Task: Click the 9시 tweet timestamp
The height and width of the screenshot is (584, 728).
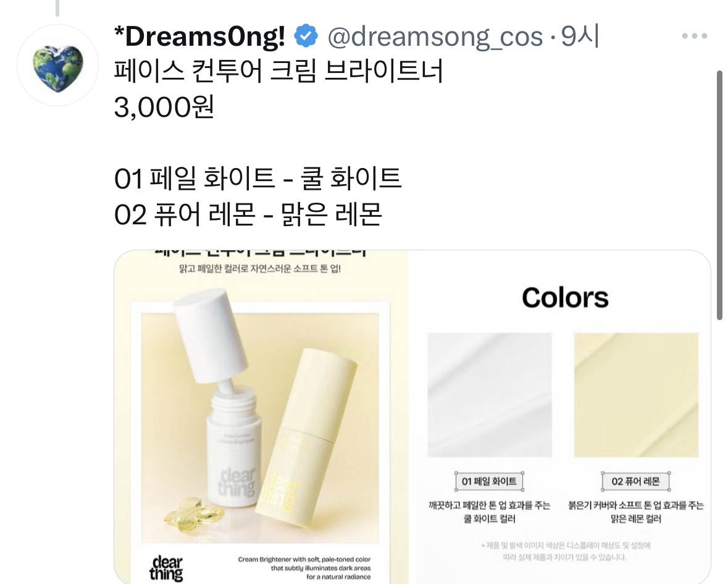Action: 580,36
